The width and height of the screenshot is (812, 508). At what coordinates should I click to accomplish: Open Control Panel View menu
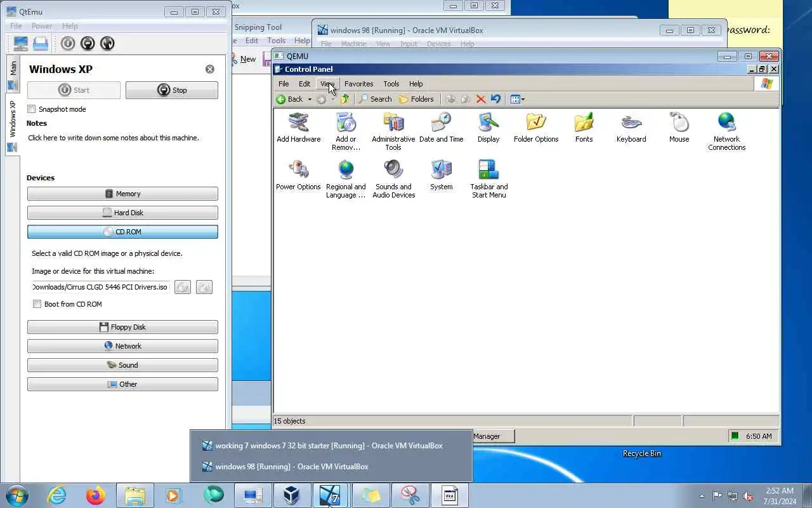point(327,84)
